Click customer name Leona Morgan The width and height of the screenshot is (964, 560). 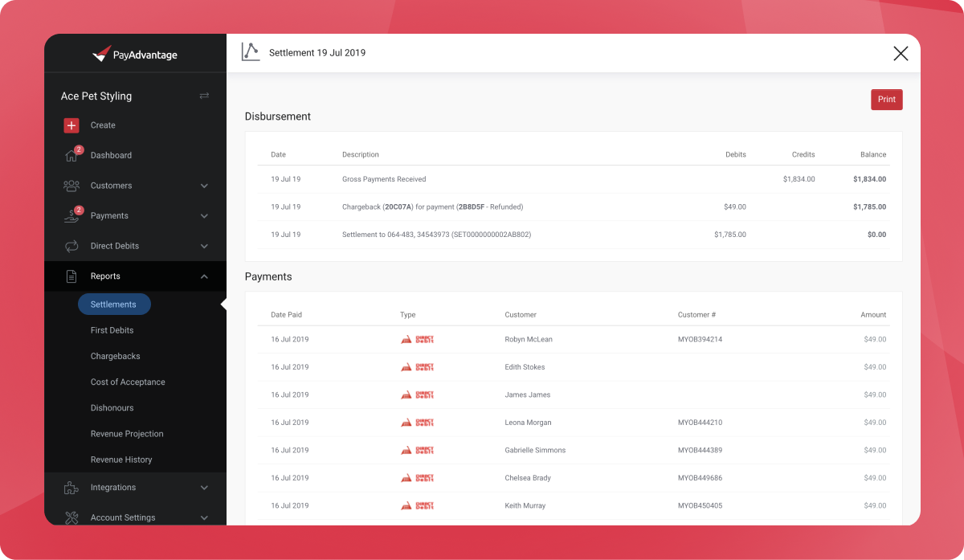pos(528,423)
